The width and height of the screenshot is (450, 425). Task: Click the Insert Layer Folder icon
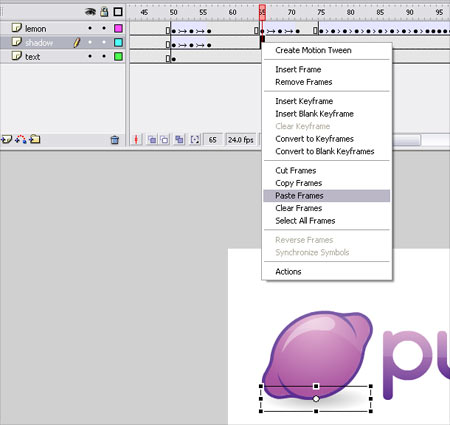click(x=35, y=139)
